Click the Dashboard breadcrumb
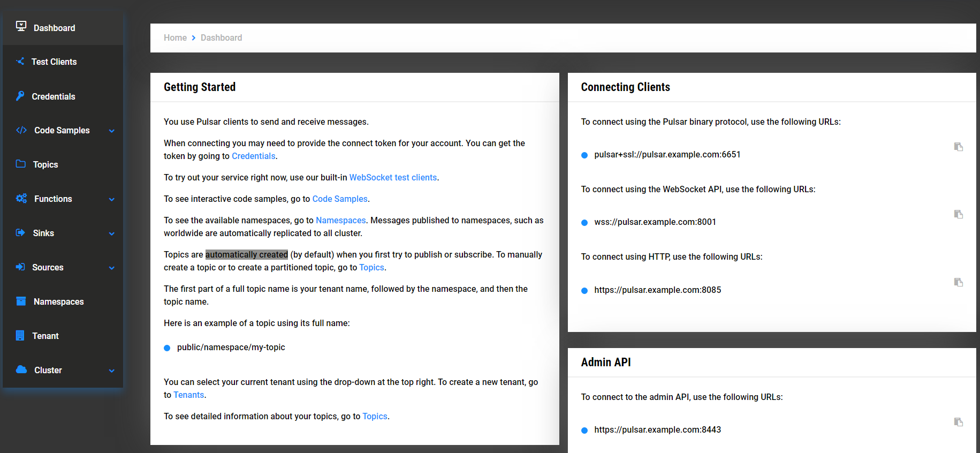Viewport: 980px width, 453px height. pyautogui.click(x=221, y=37)
